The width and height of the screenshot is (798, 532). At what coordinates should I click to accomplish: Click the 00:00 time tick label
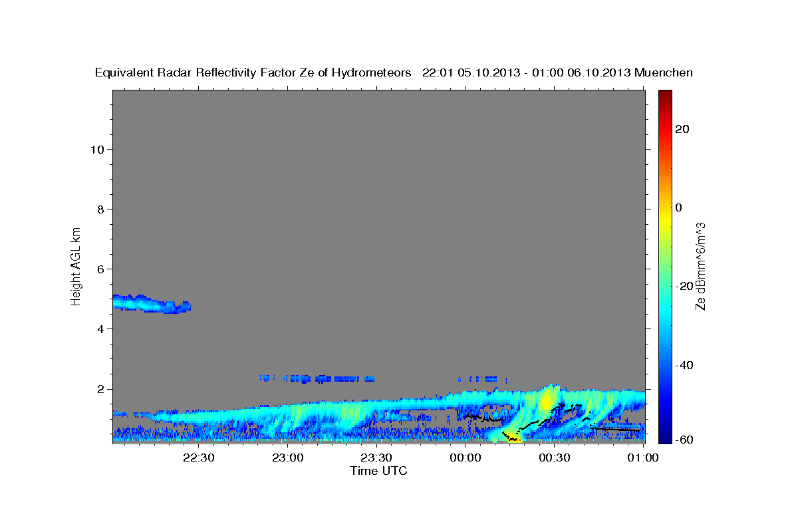[x=465, y=458]
